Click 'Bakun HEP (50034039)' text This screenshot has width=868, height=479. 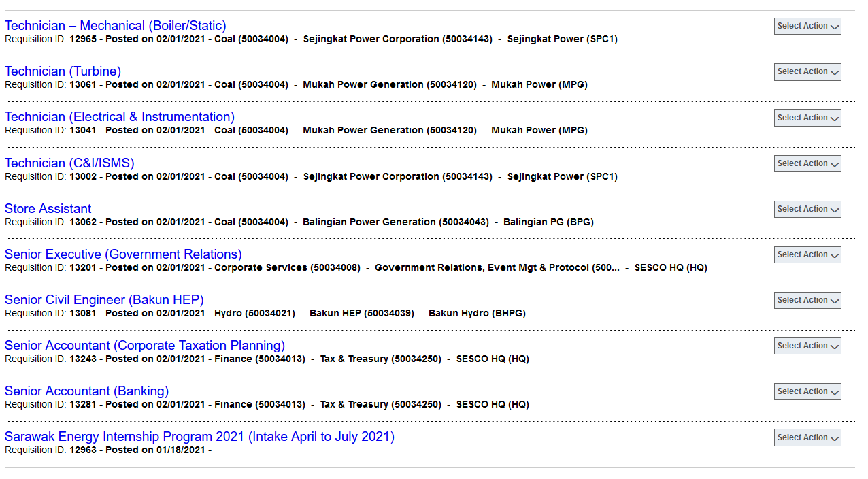tap(362, 313)
